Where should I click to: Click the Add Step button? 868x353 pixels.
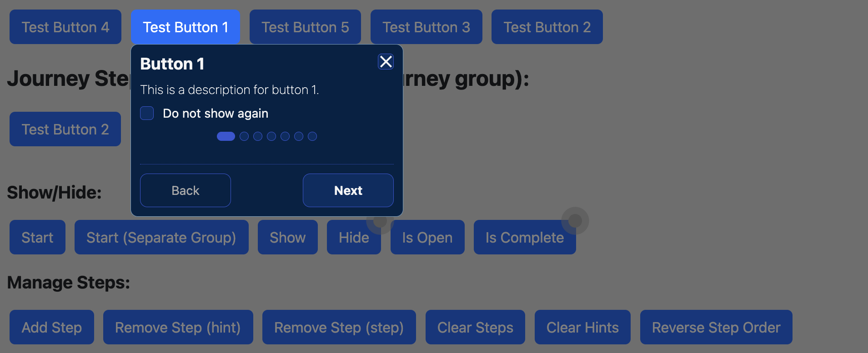52,327
